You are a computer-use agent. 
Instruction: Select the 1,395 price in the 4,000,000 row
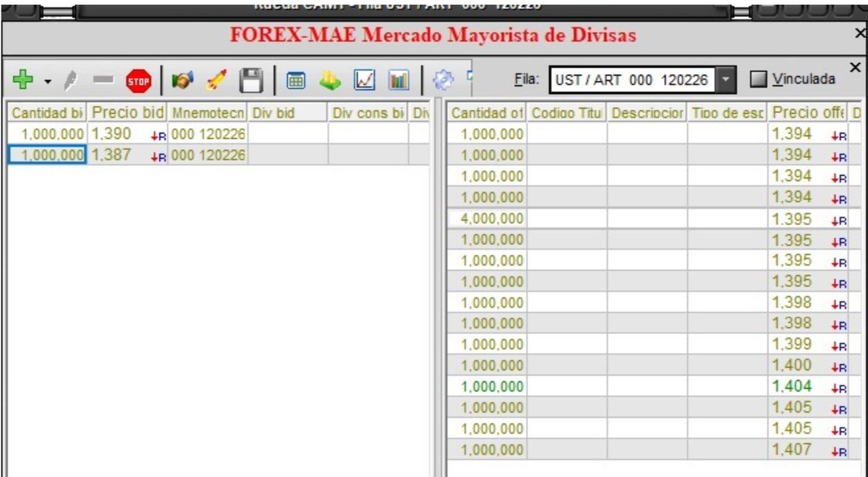(x=808, y=218)
